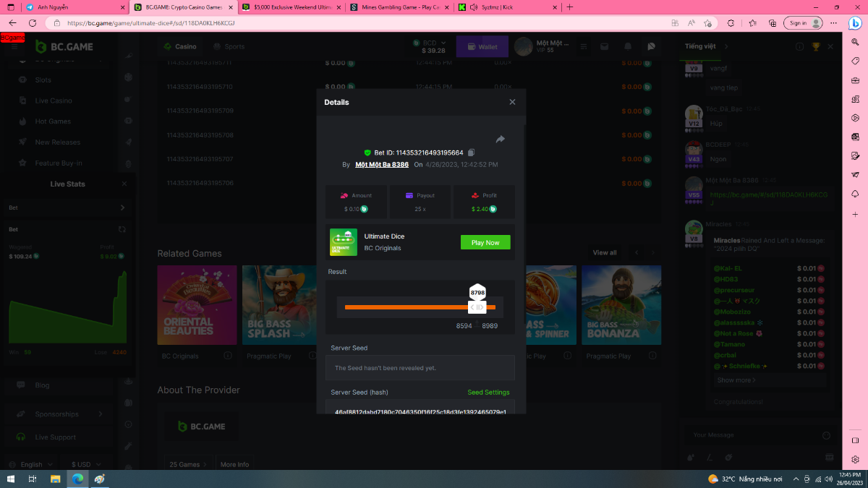The height and width of the screenshot is (488, 868).
Task: Open File Explorer from the taskbar
Action: [x=55, y=479]
